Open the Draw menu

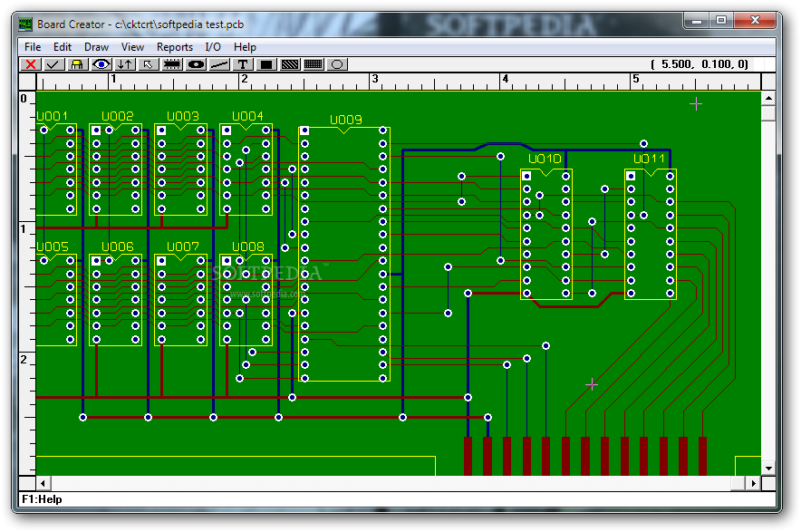point(96,47)
